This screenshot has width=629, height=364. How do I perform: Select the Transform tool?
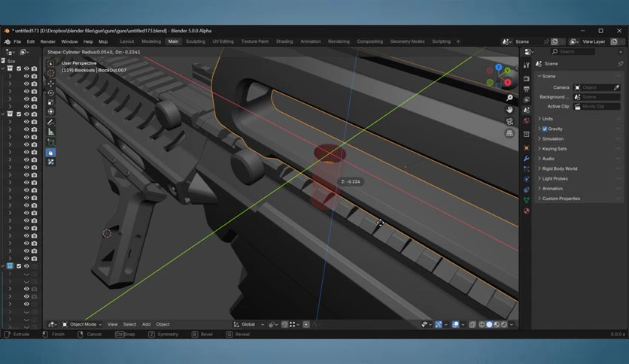coord(50,112)
